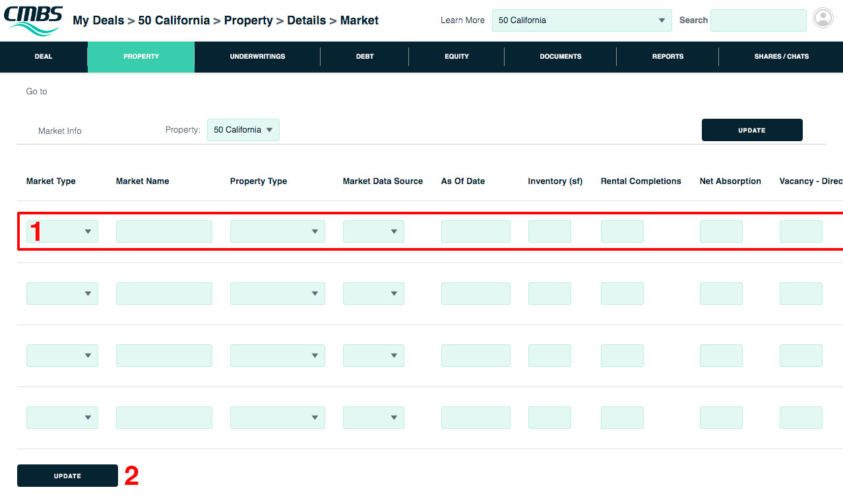Click the Search input field
Viewport: 843px width, 504px height.
tap(758, 20)
